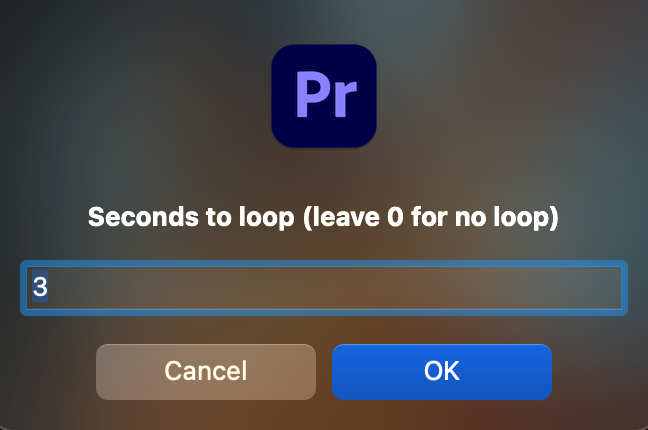Viewport: 648px width, 430px height.
Task: Click the OK button
Action: click(441, 371)
